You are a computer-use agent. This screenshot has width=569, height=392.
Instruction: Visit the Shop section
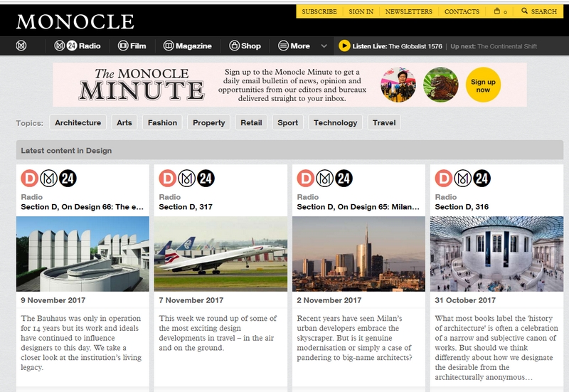(245, 46)
